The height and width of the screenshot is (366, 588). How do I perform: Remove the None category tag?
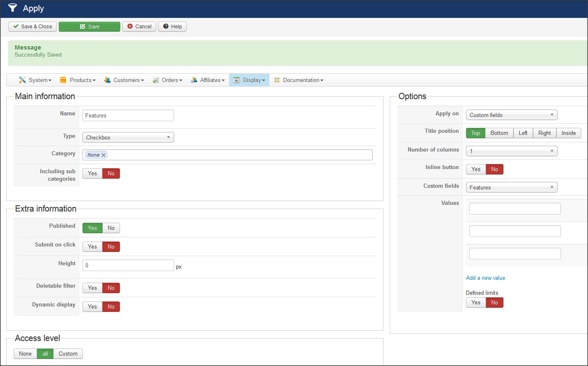[x=104, y=155]
